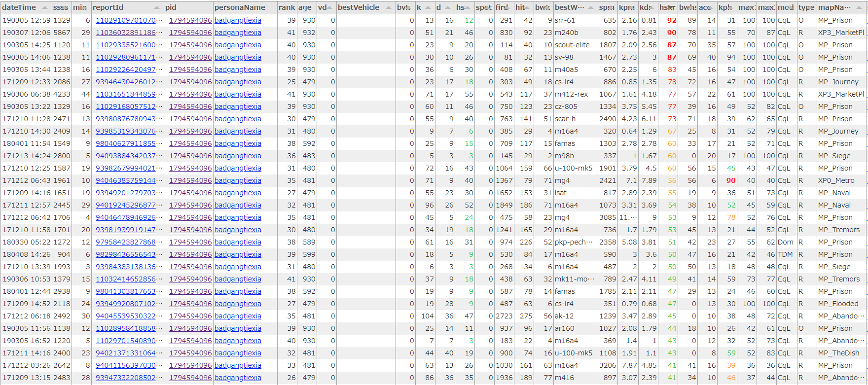
Task: Select the m416 weapon cell
Action: coord(576,378)
